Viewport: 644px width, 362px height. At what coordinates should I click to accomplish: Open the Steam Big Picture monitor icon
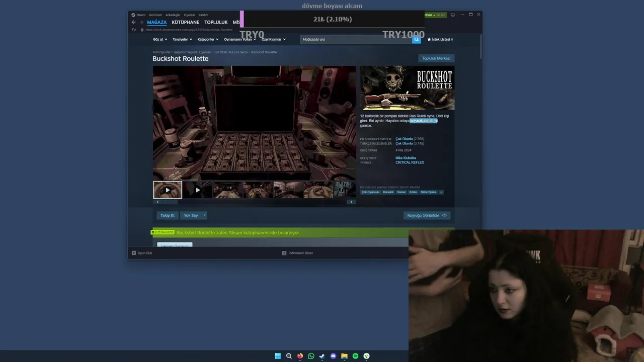[452, 15]
